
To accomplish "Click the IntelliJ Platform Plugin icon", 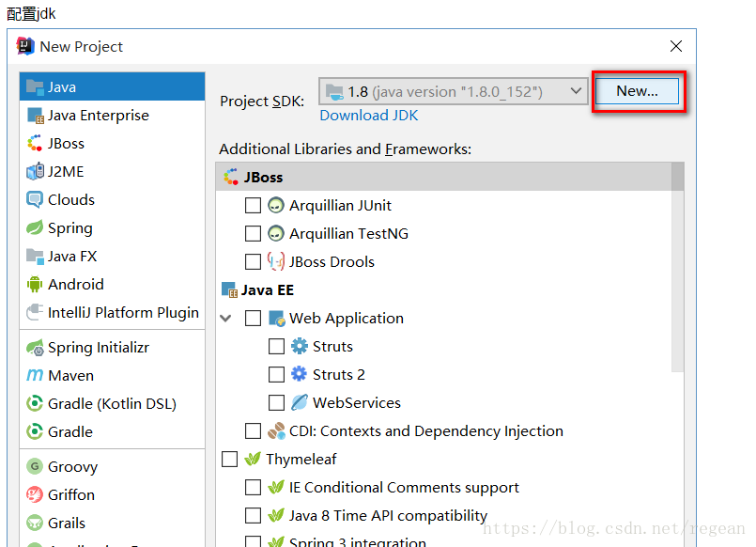I will (35, 312).
